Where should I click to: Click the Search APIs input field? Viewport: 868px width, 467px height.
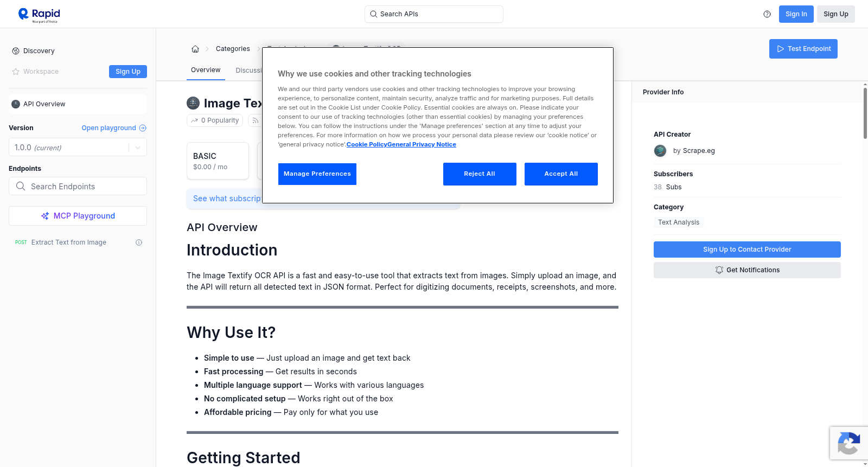click(434, 14)
